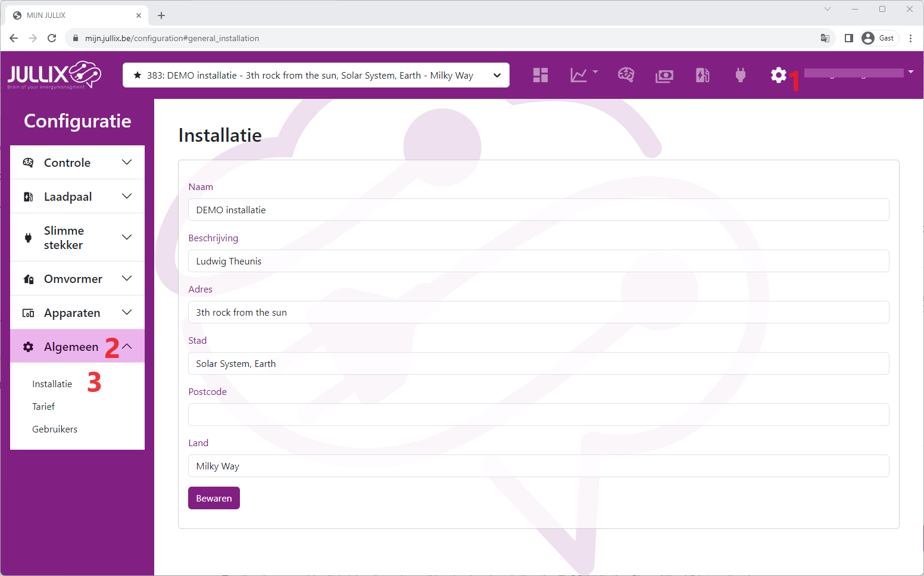Open the Installatie submenu link

(52, 384)
